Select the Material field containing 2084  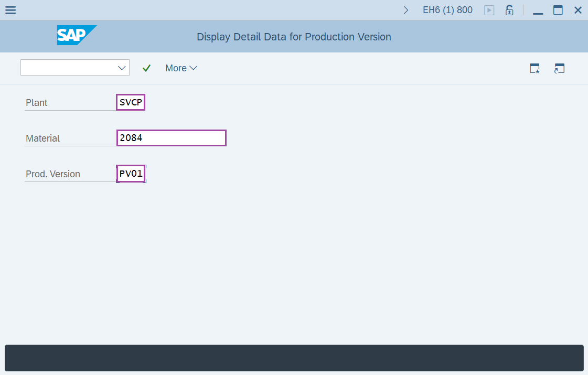171,138
